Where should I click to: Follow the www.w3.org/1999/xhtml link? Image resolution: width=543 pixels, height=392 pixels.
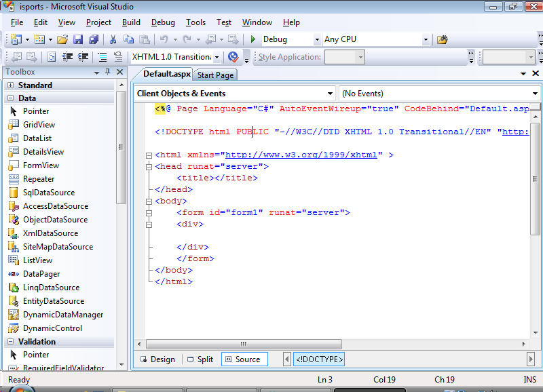(301, 155)
